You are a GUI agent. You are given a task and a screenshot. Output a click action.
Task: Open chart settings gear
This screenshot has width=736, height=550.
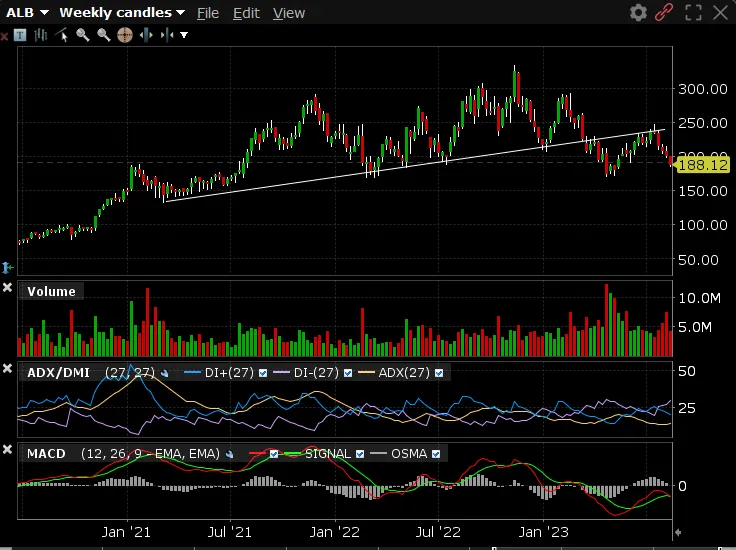(638, 13)
